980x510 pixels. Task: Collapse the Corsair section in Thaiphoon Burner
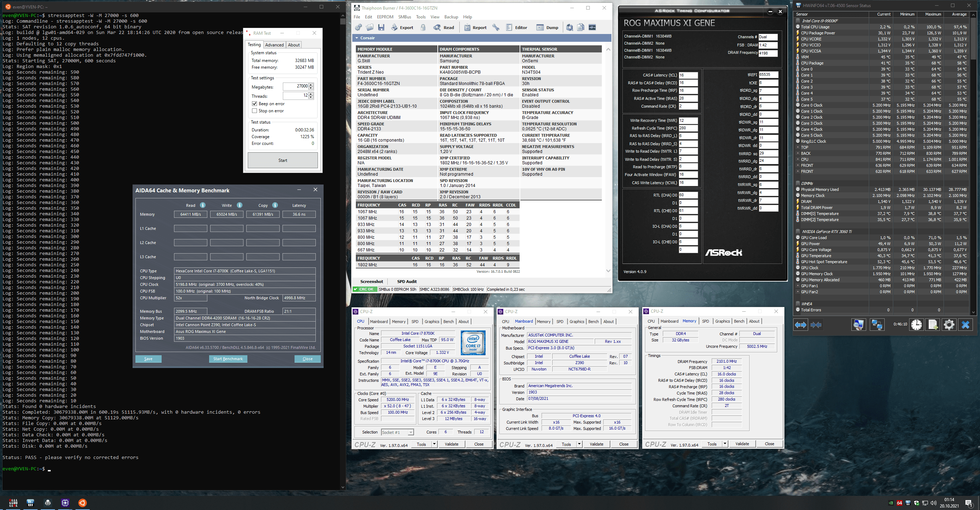357,38
